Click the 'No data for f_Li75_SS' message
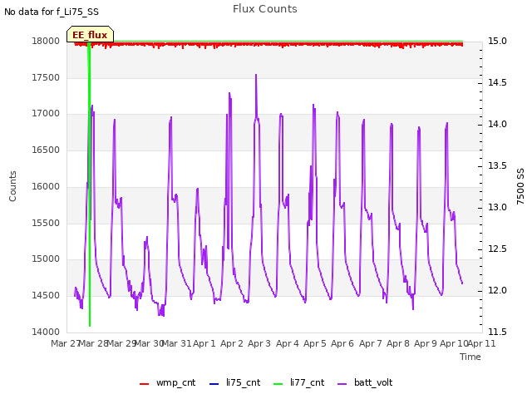The height and width of the screenshot is (399, 532). [52, 12]
